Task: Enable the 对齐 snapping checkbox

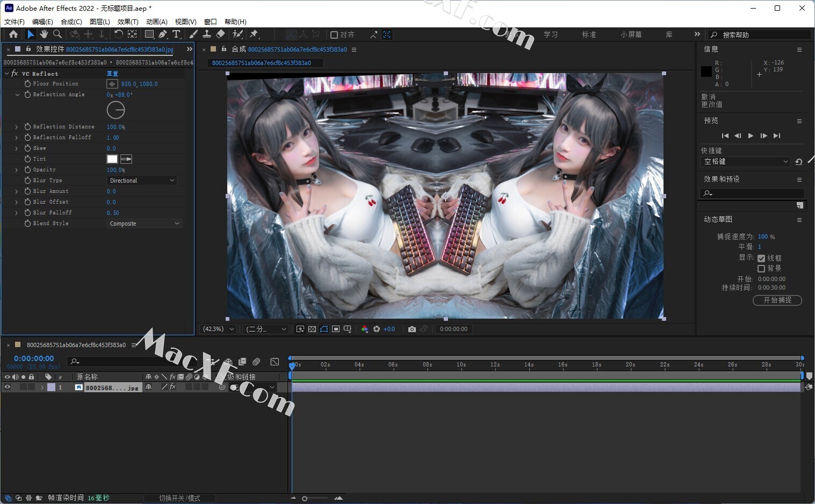Action: [x=334, y=35]
